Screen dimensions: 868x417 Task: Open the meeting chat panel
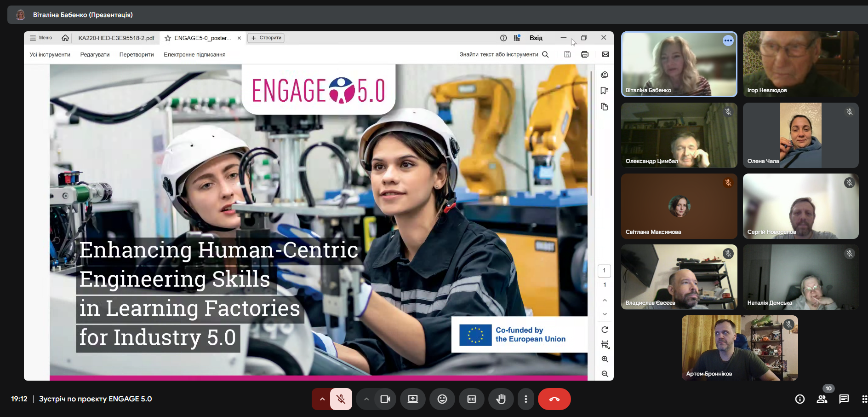click(x=844, y=399)
